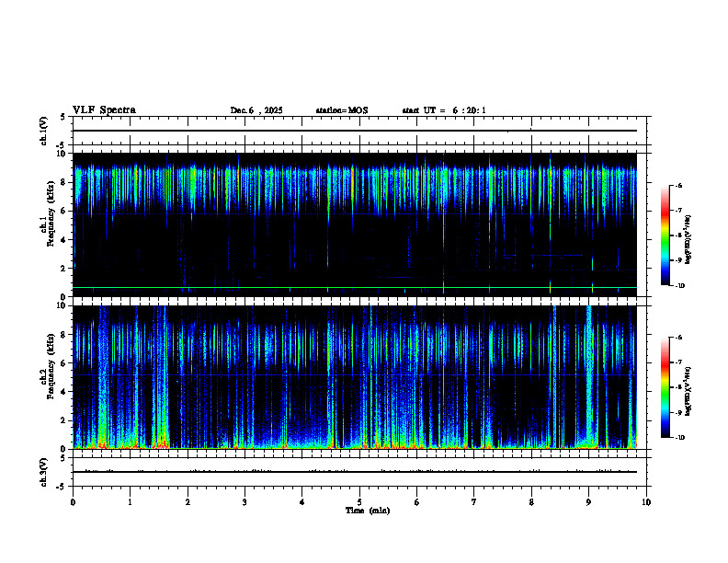
Task: Click the ch.2 spectrogram panel
Action: coord(355,377)
